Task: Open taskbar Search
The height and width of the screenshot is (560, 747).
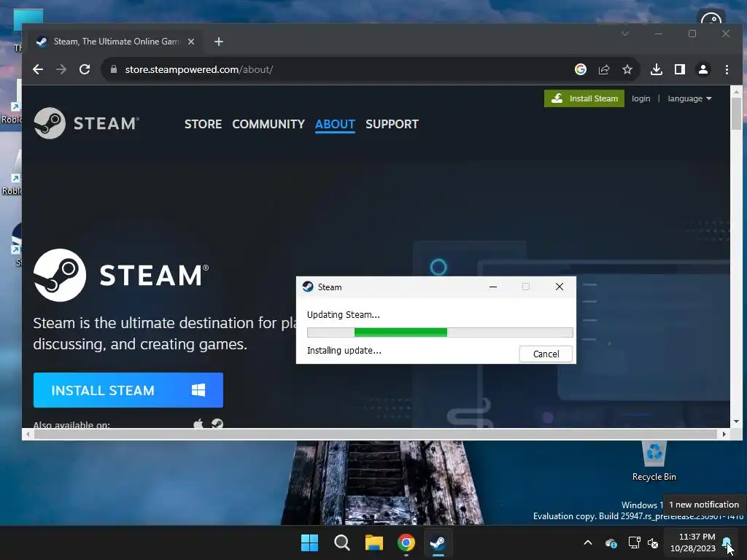Action: click(341, 542)
